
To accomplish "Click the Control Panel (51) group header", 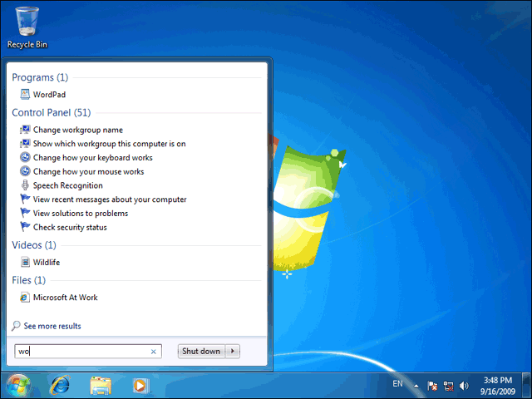I will click(x=52, y=113).
